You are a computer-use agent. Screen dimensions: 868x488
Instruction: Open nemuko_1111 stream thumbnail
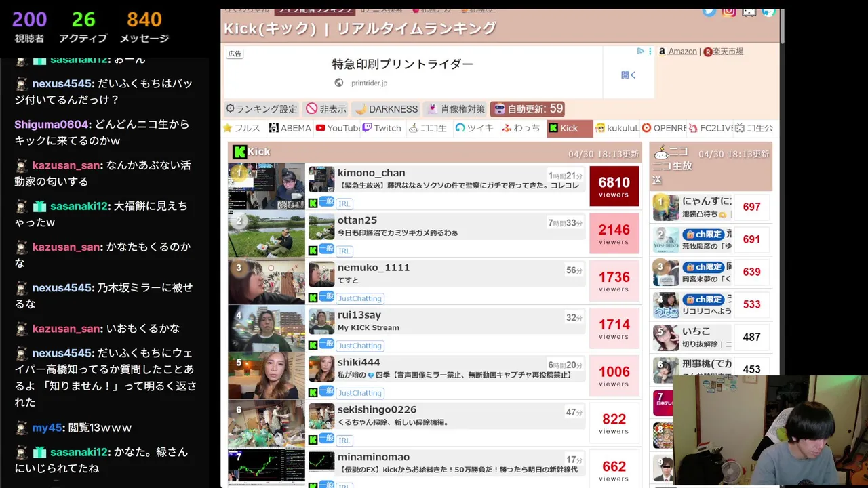[267, 281]
